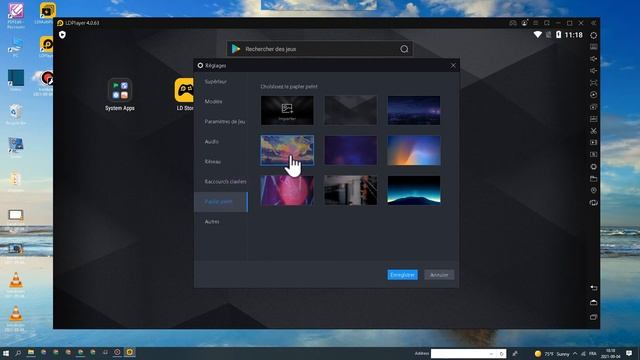The width and height of the screenshot is (640, 360).
Task: Open LDPlayer settings gear in the sidebar
Action: tap(593, 35)
